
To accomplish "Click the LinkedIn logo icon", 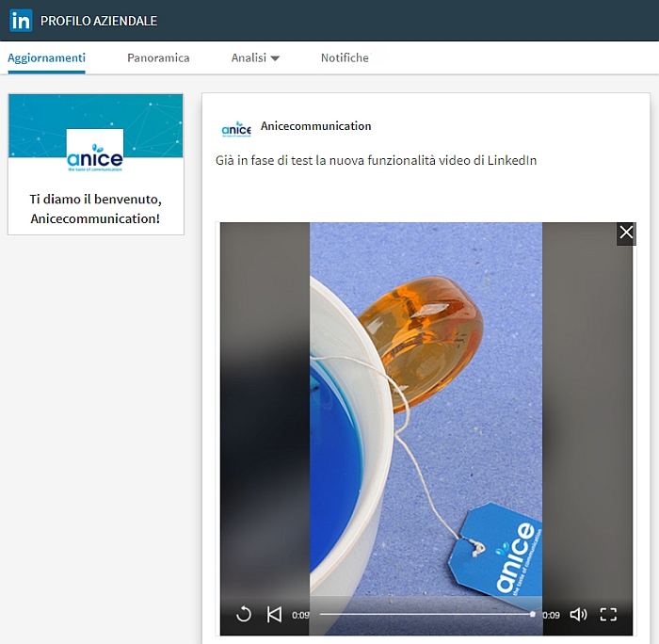I will click(x=21, y=20).
